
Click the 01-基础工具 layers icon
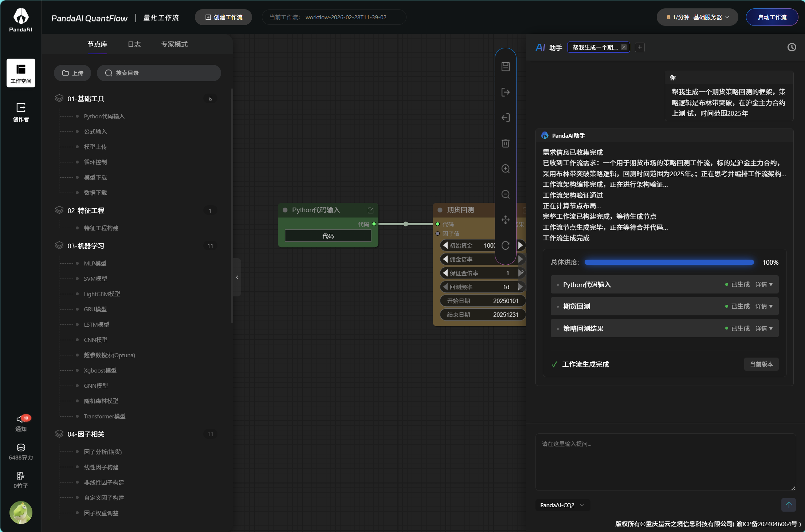point(59,98)
